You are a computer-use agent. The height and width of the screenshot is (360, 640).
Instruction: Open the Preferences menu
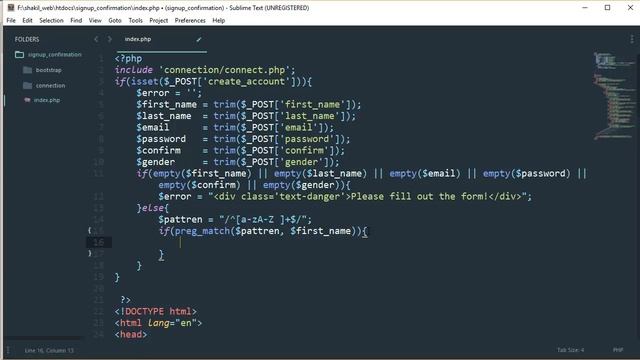pos(190,20)
